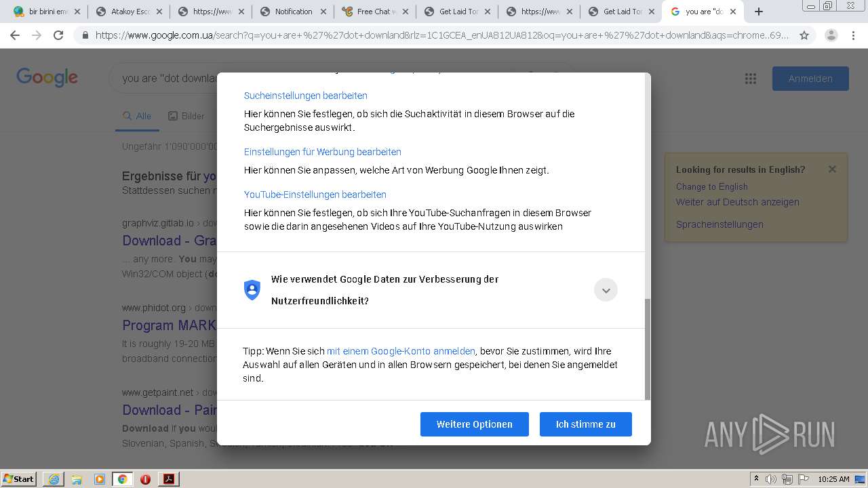The image size is (868, 488).
Task: Click 'Weiter auf Deutsch anzeigen' link
Action: pos(738,202)
